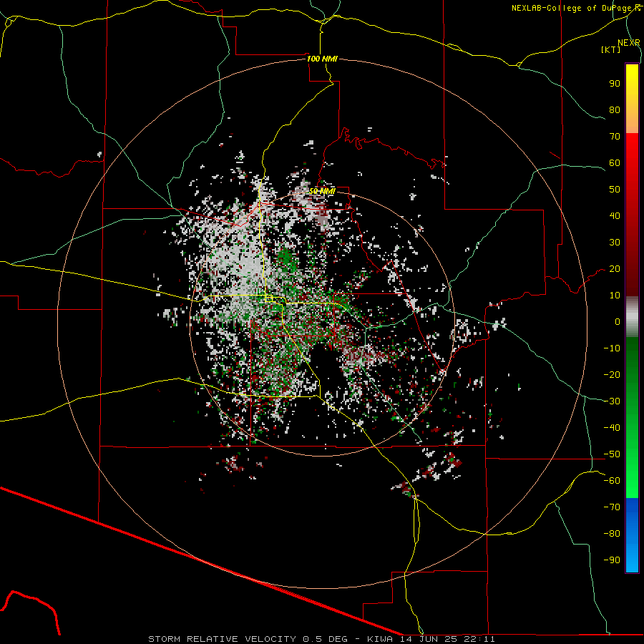Click the positive "50" velocity scale label

(x=615, y=190)
